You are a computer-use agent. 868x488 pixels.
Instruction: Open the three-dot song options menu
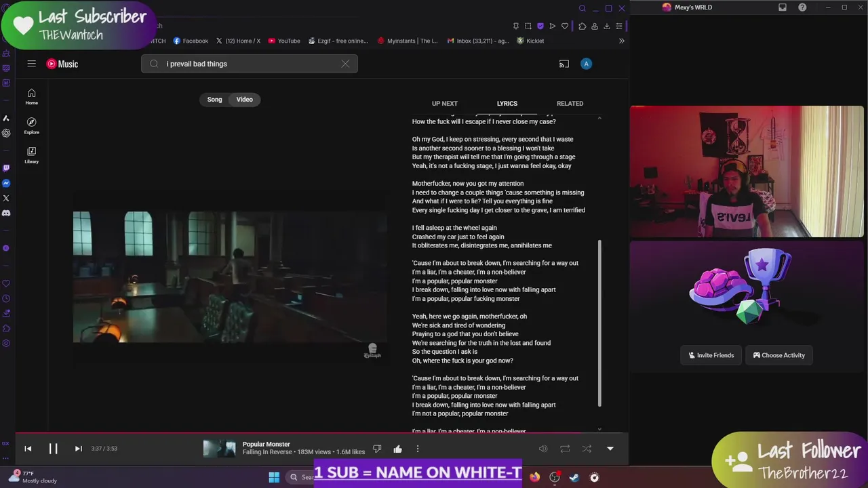(418, 449)
